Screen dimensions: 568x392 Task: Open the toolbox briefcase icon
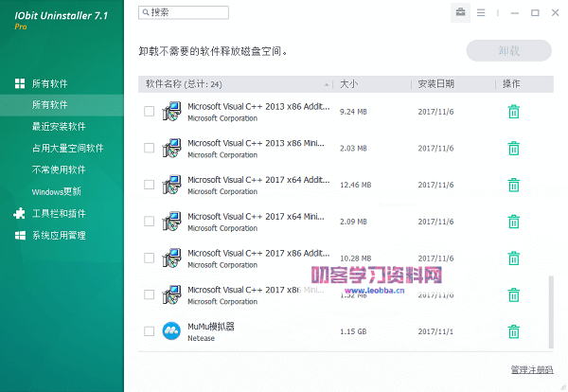coord(460,12)
